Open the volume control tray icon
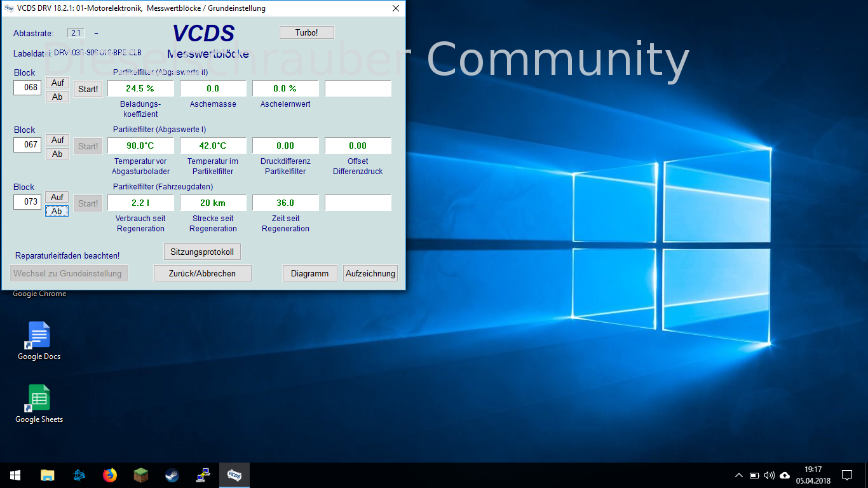 point(770,475)
